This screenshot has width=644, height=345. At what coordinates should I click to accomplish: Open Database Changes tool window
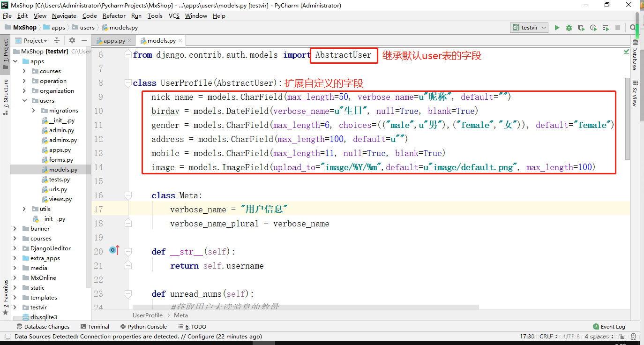tap(43, 327)
